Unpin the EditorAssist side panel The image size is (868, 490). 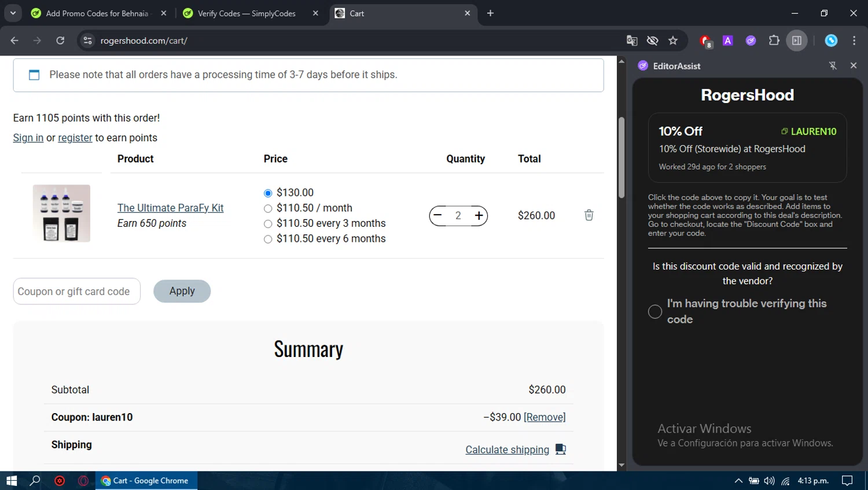pyautogui.click(x=833, y=66)
